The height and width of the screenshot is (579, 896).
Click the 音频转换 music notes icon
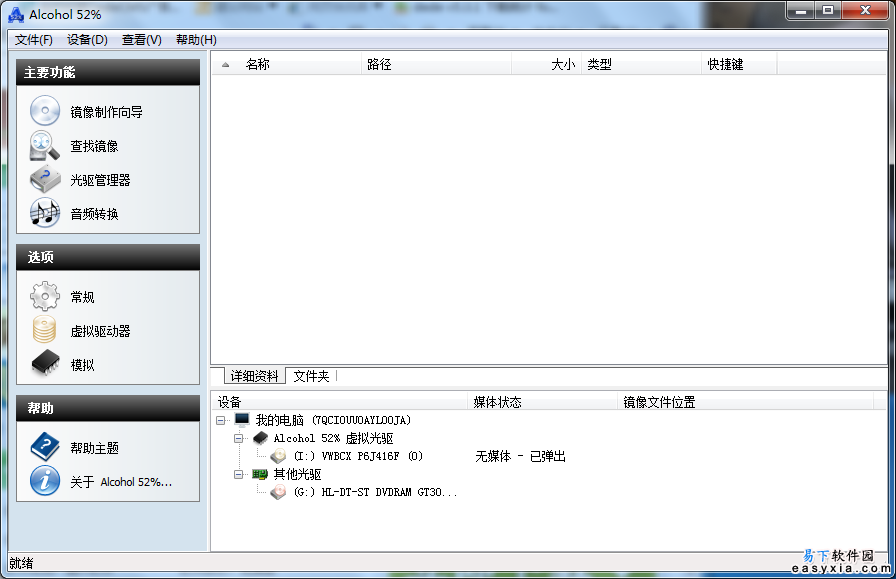(45, 213)
